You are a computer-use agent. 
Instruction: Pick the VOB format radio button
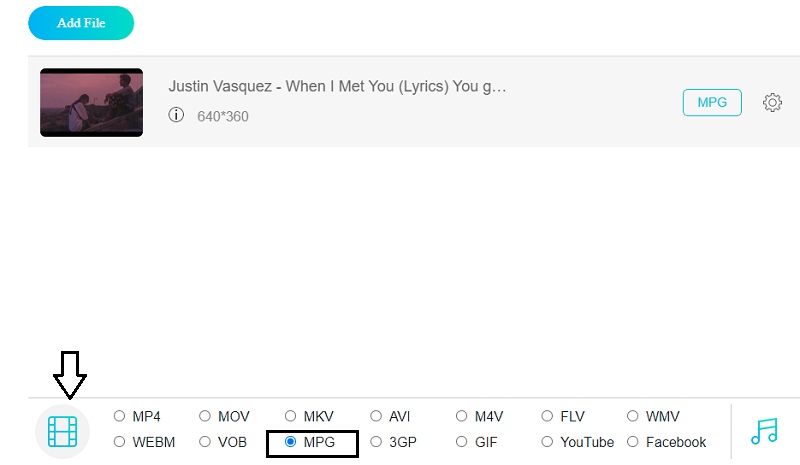[205, 442]
